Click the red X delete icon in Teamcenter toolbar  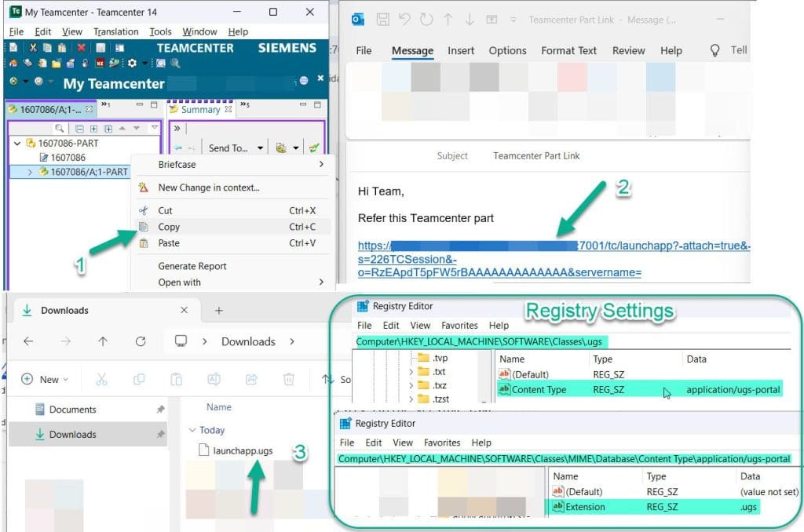81,48
